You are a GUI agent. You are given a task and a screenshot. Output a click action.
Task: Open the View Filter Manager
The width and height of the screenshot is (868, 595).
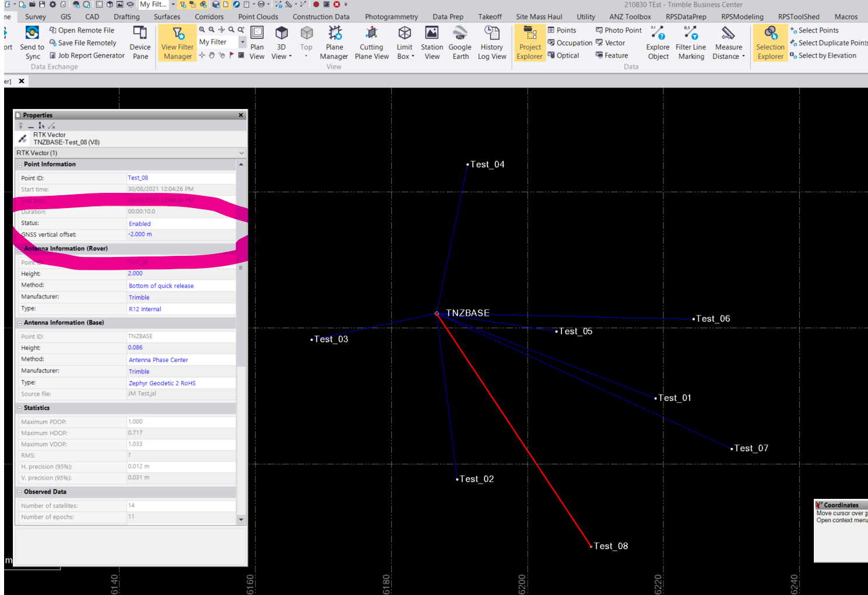click(x=177, y=43)
